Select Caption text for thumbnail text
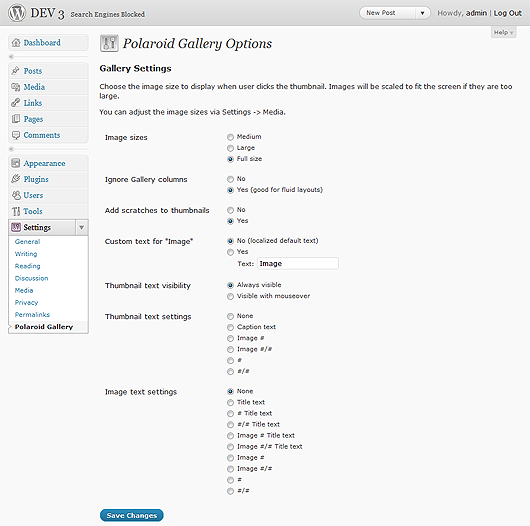This screenshot has width=530, height=526. click(x=230, y=327)
